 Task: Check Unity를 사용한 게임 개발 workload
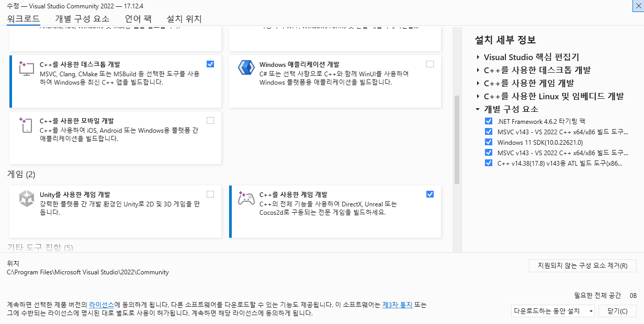(210, 194)
